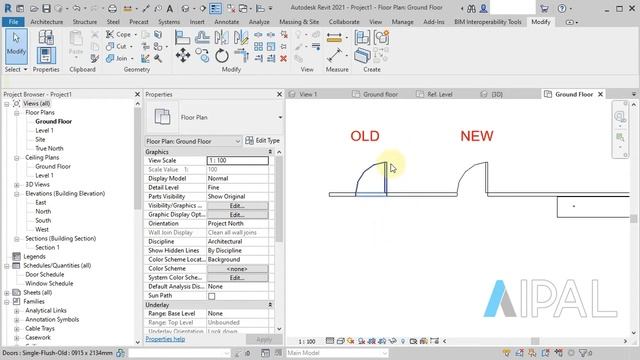The width and height of the screenshot is (640, 360).
Task: Click the Print icon in quick access toolbar
Action: (x=112, y=8)
